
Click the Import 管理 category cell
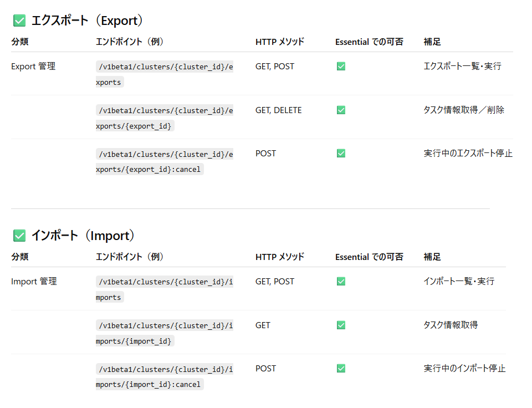[x=34, y=282]
